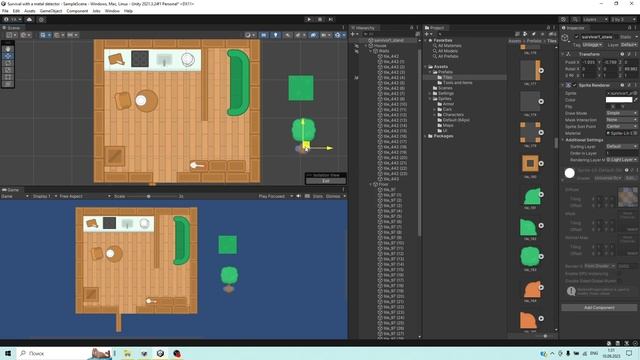640x360 pixels.
Task: Click the Exit button of Isolation View
Action: click(x=326, y=181)
